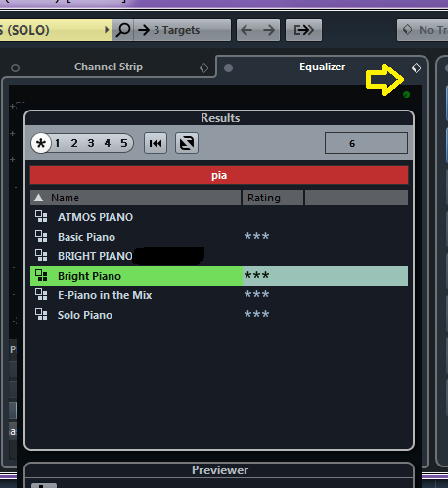The image size is (448, 488).
Task: Select the ATMOS PIANO preset
Action: pyautogui.click(x=219, y=217)
